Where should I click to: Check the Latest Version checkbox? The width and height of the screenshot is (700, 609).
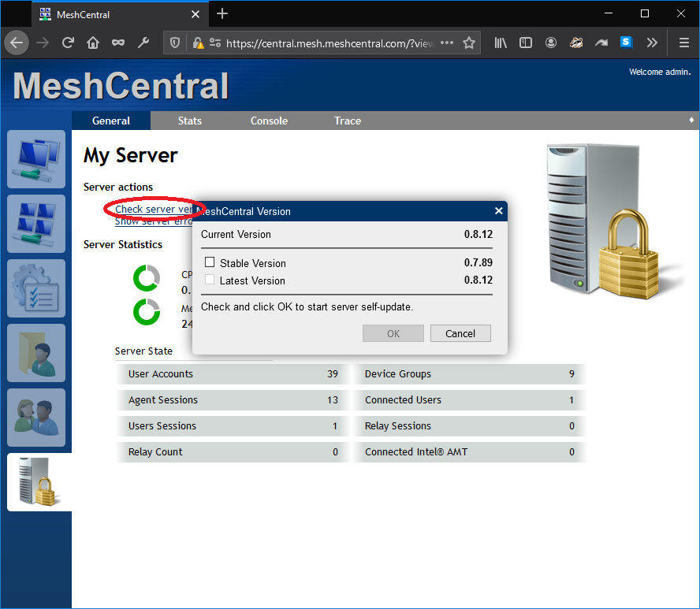pyautogui.click(x=209, y=280)
